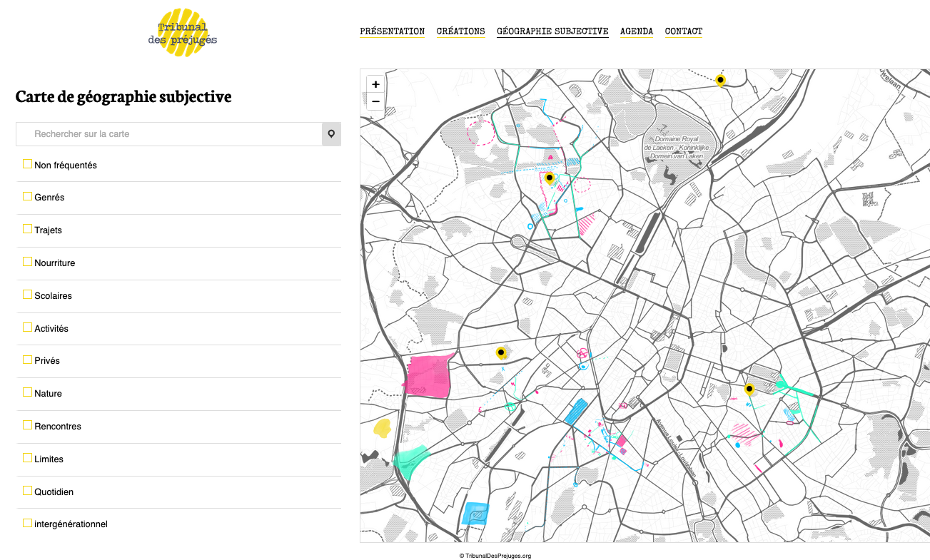Check the Nourriture layer checkbox
The width and height of the screenshot is (930, 560).
[x=27, y=262]
